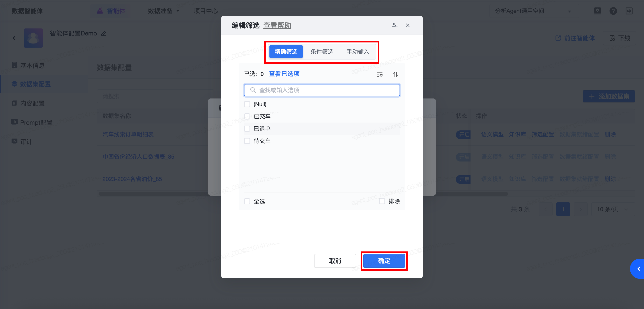Screen dimensions: 644x309
Task: Click the 下线 button
Action: coord(619,38)
